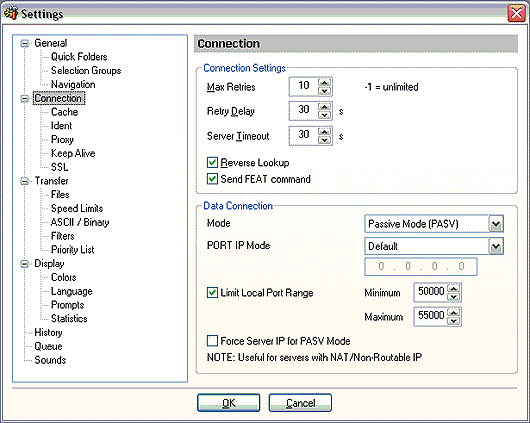
Task: Increase Maximum port value up arrow
Action: (x=454, y=312)
